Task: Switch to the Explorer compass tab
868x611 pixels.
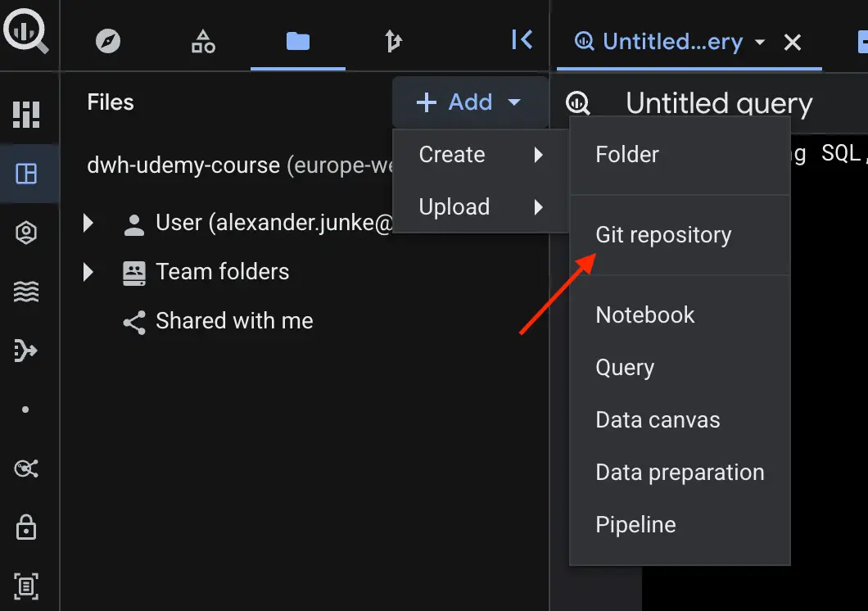Action: [x=107, y=41]
